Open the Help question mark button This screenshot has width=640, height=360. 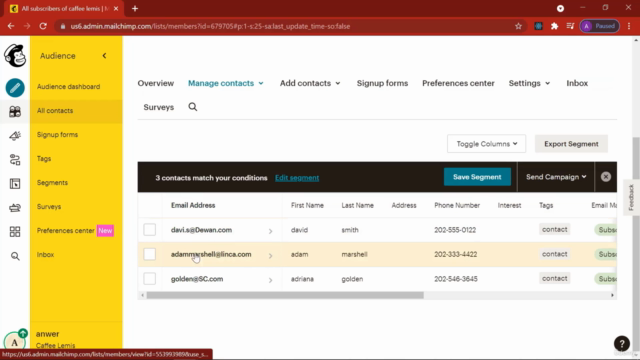[622, 343]
